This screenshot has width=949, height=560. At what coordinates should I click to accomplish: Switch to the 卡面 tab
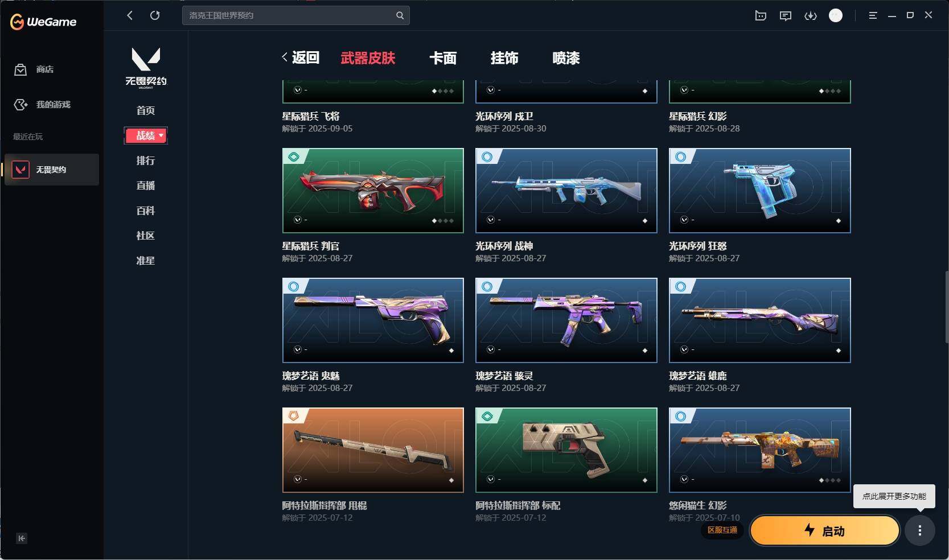coord(443,58)
